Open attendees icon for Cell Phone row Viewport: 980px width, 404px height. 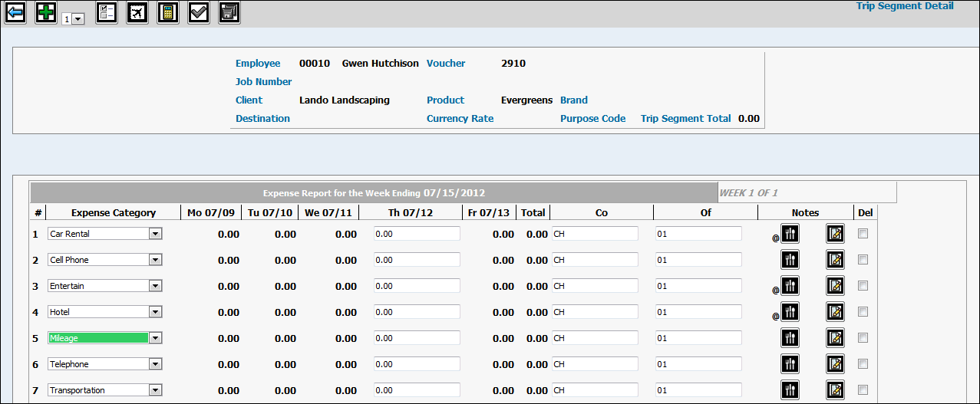(790, 260)
